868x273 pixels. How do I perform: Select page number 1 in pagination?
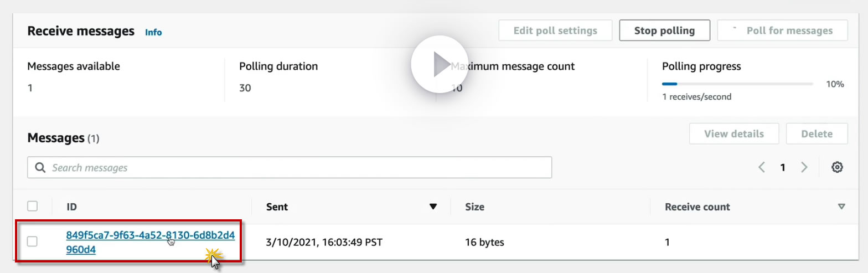click(783, 167)
